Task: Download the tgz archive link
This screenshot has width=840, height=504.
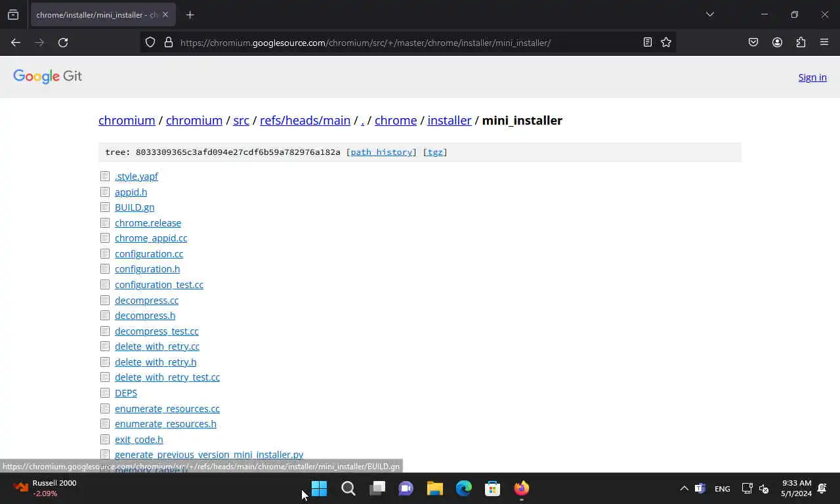Action: pos(435,152)
